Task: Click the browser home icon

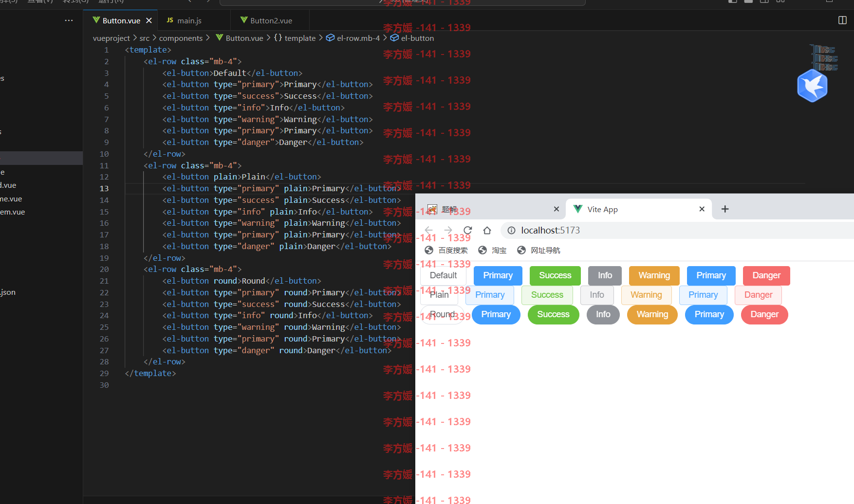Action: (487, 231)
